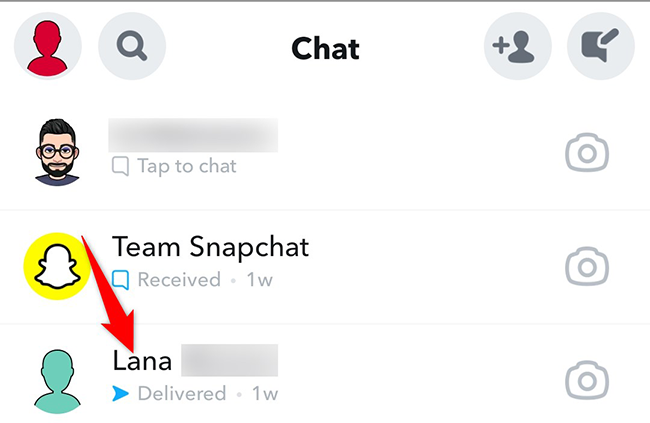Open the Add Friends icon

point(518,46)
